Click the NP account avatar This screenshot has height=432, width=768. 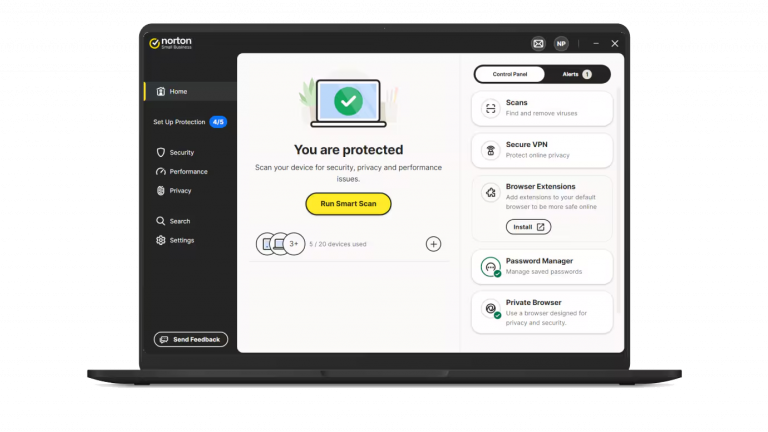click(x=561, y=44)
